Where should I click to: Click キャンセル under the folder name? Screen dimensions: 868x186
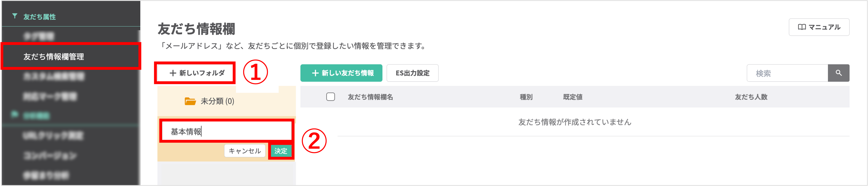pos(245,151)
